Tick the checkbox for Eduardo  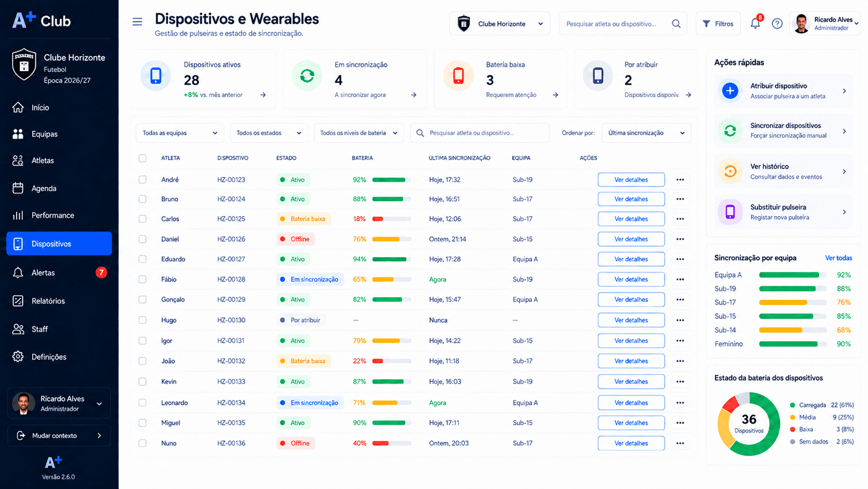(142, 259)
